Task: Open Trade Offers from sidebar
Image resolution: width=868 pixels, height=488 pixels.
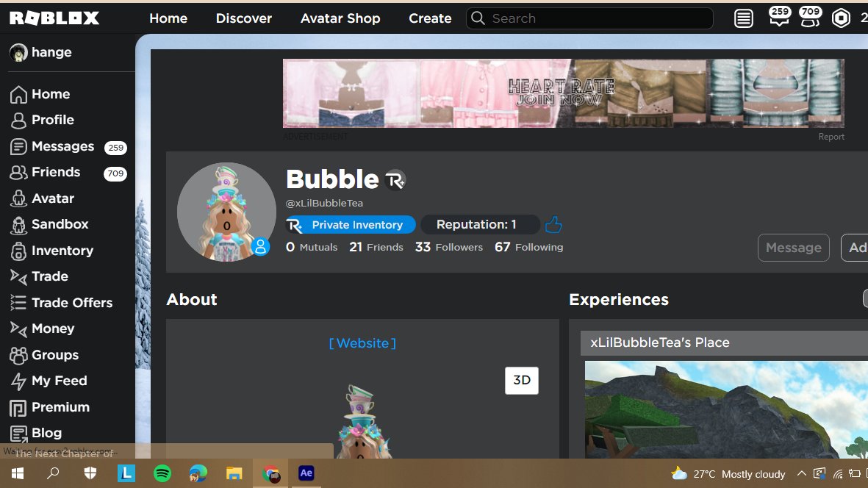Action: (x=61, y=303)
